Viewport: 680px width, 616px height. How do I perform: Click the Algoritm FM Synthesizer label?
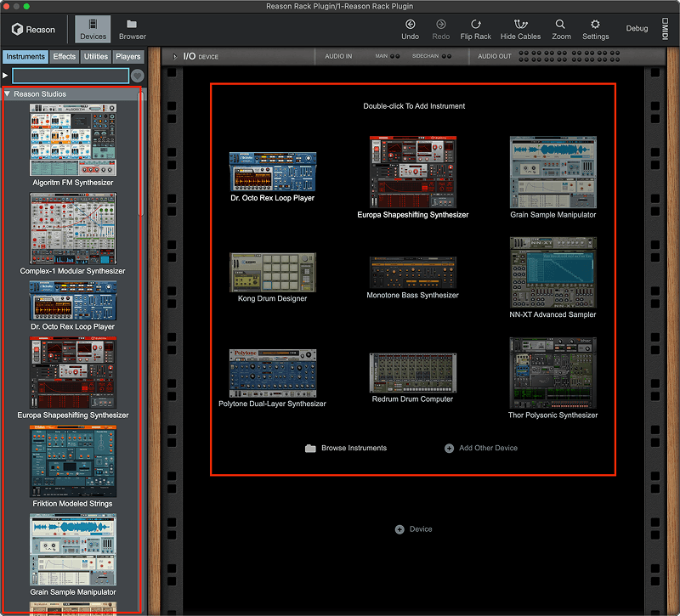coord(73,183)
